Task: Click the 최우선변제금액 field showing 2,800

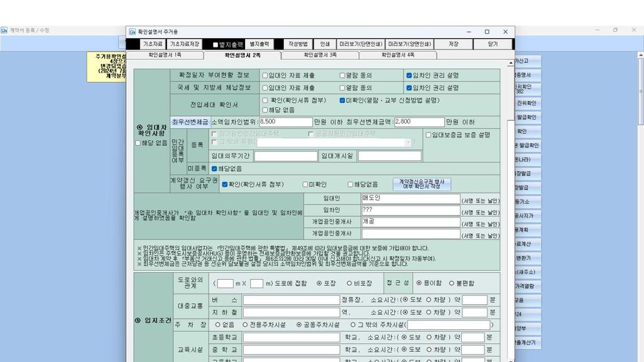Action: (x=419, y=122)
